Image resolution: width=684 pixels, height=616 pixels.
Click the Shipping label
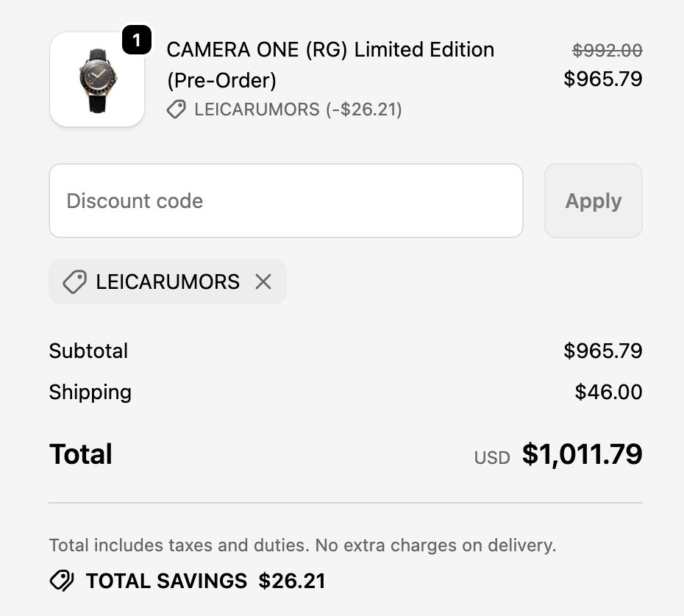point(90,392)
